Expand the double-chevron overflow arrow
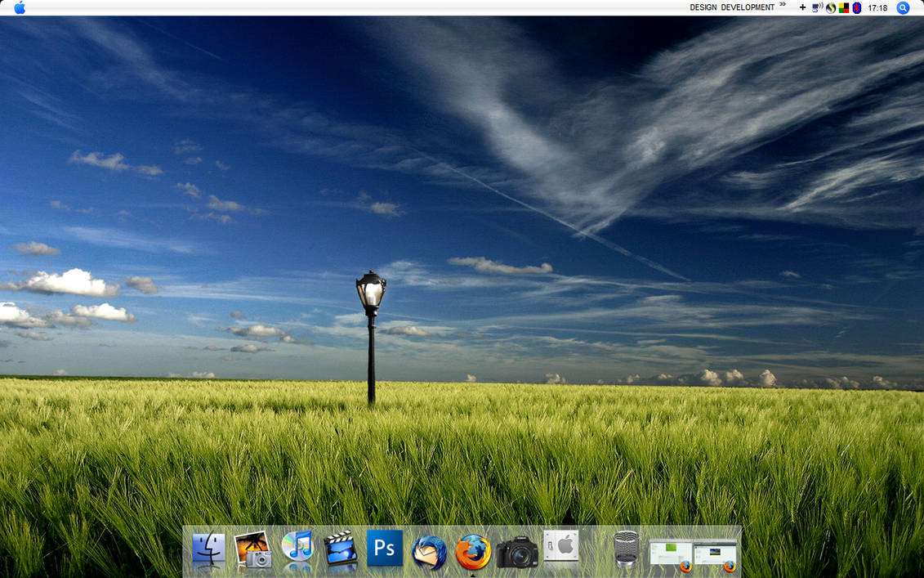Viewport: 924px width, 578px height. [783, 5]
